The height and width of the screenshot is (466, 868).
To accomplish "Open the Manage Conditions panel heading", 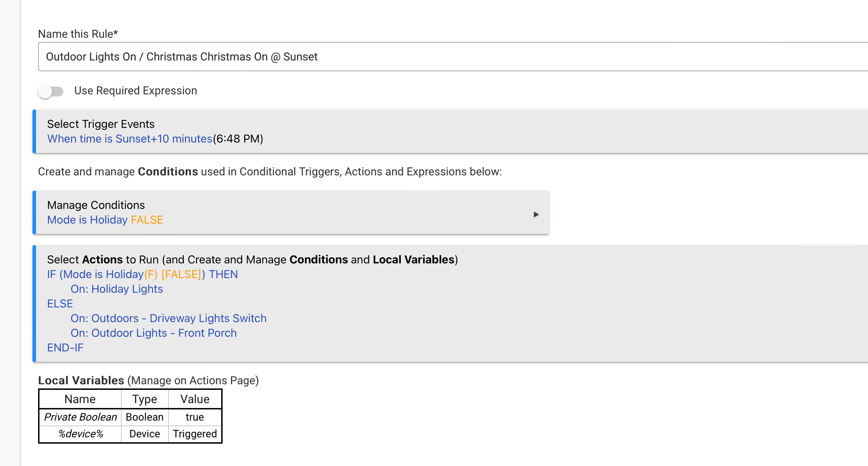I will pos(96,205).
